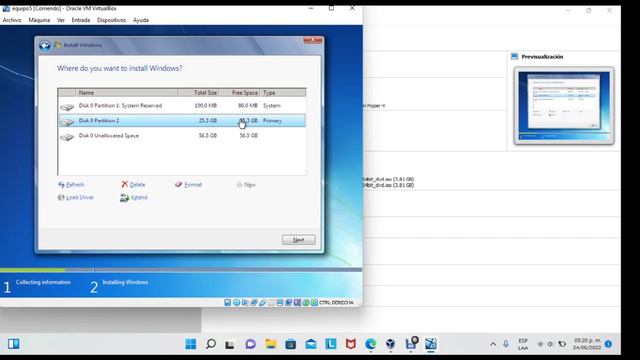Image resolution: width=640 pixels, height=360 pixels.
Task: Click the Total Size column header
Action: coord(198,93)
